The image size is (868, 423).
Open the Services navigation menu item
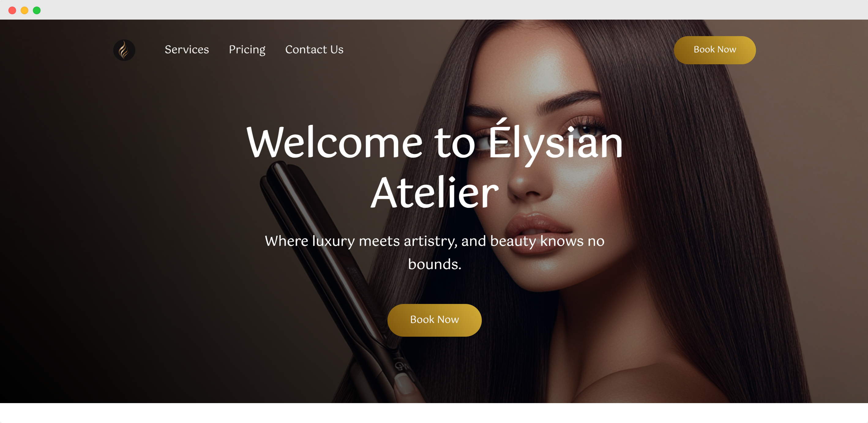click(x=187, y=49)
